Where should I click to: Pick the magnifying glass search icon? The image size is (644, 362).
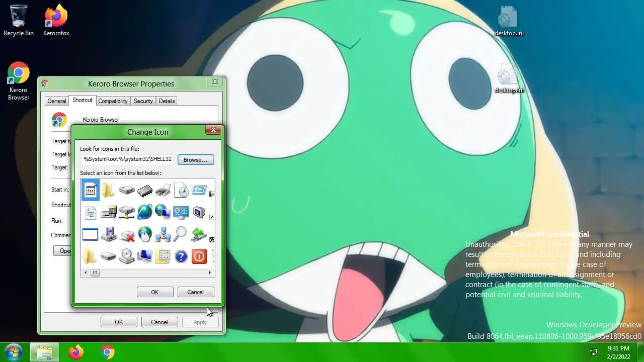pos(181,234)
